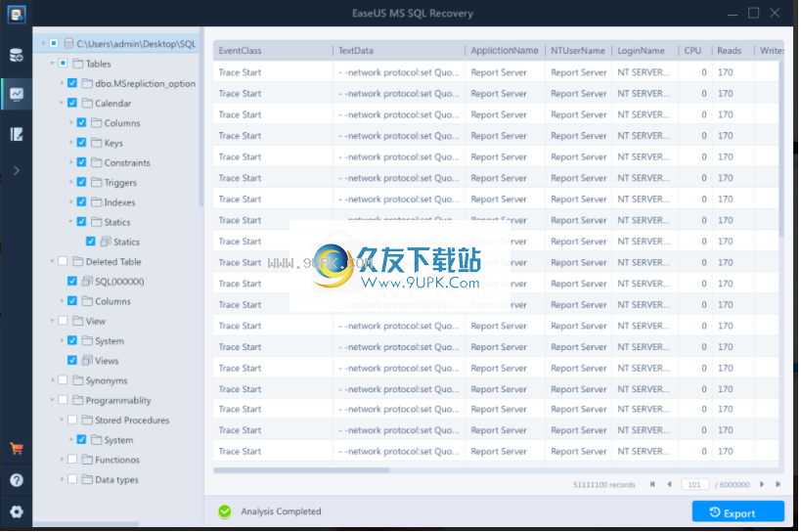Image resolution: width=801 pixels, height=532 pixels.
Task: Click the green Analysis Completed check icon
Action: tap(225, 511)
